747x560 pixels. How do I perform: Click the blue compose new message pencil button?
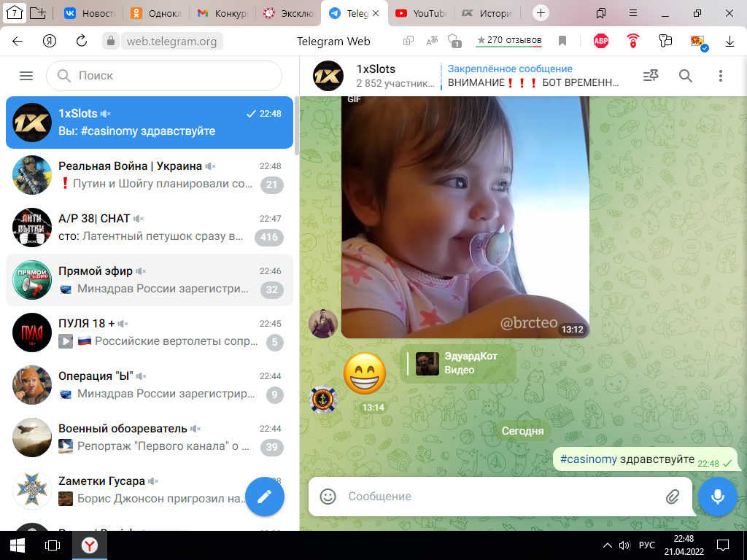click(264, 496)
